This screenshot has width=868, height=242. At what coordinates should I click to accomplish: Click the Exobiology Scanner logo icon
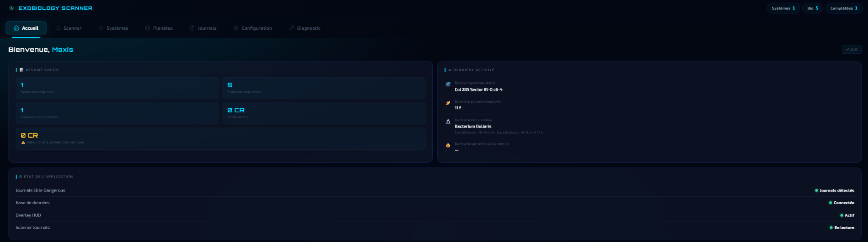click(x=11, y=8)
